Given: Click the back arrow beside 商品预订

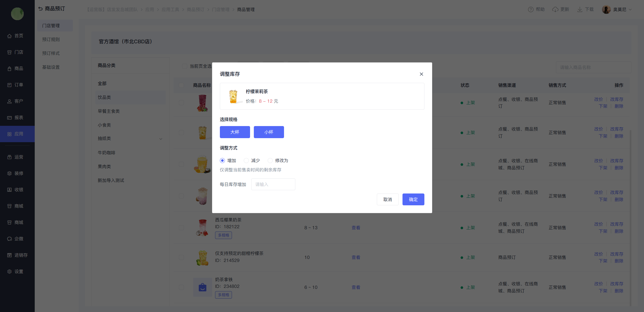Looking at the screenshot, I should point(41,9).
